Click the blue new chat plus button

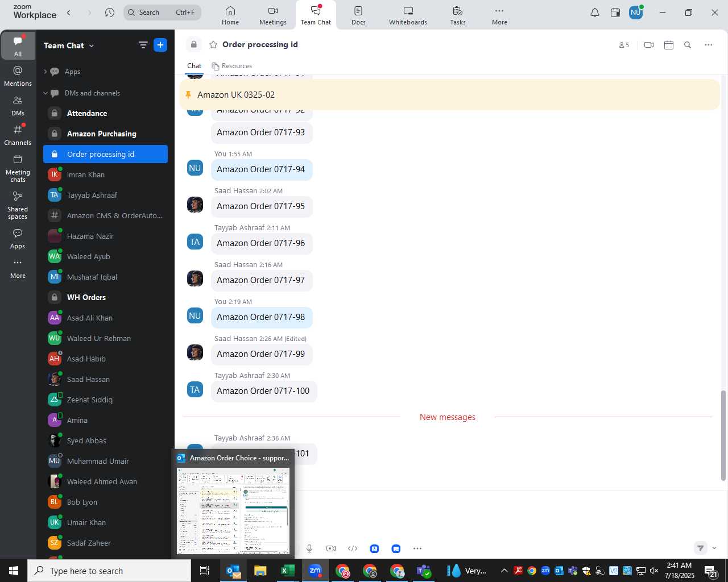160,45
